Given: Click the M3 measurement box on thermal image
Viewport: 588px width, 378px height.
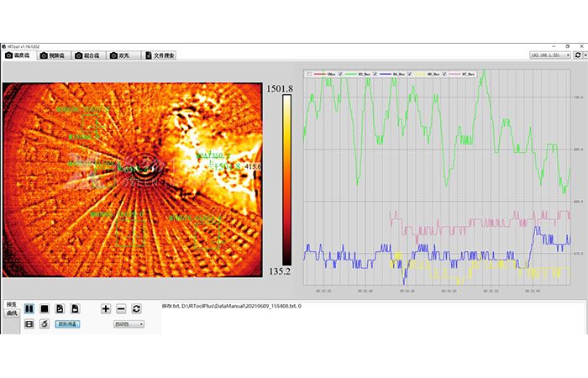Looking at the screenshot, I should pos(90,123).
